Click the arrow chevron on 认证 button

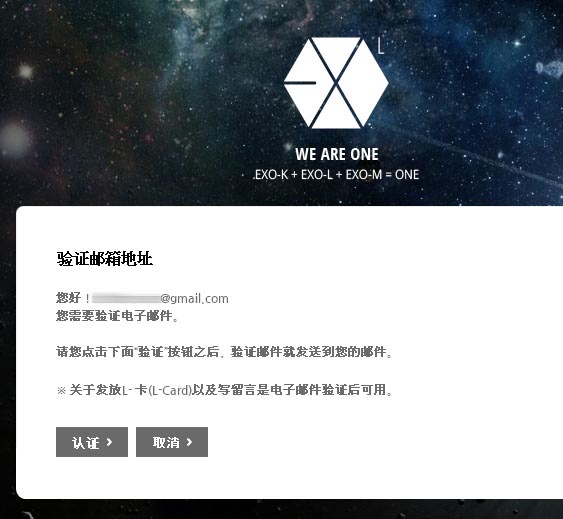[x=110, y=442]
